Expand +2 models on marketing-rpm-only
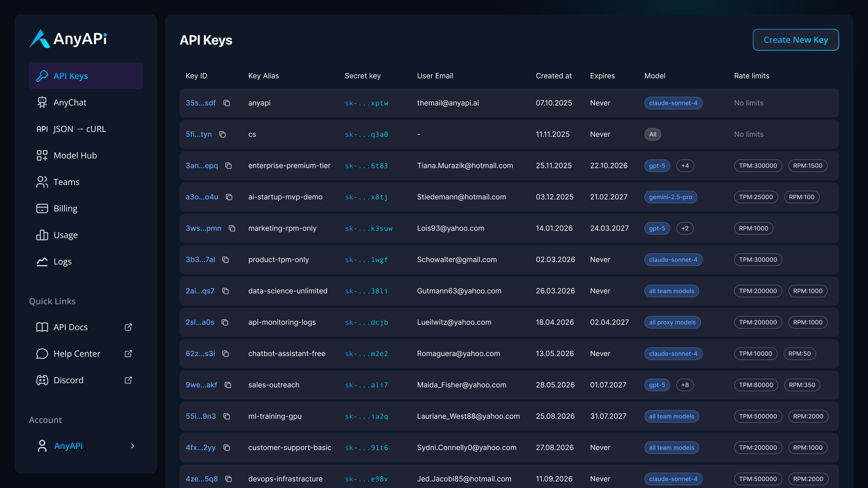The height and width of the screenshot is (488, 868). click(685, 228)
